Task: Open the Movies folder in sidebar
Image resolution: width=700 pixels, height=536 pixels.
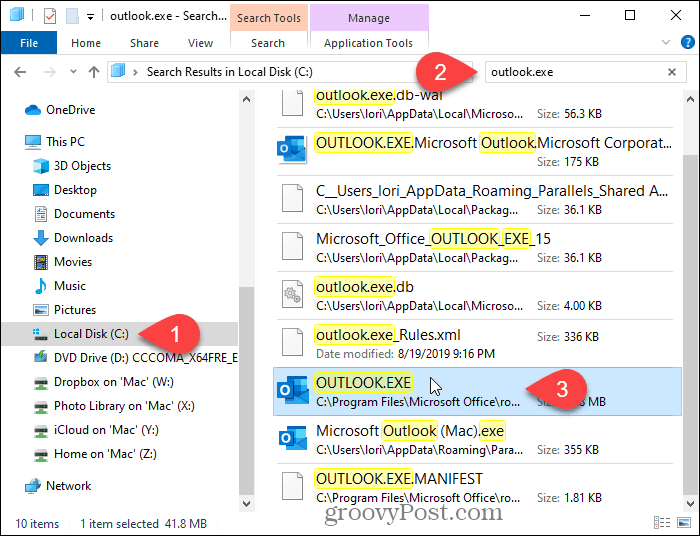Action: click(73, 262)
